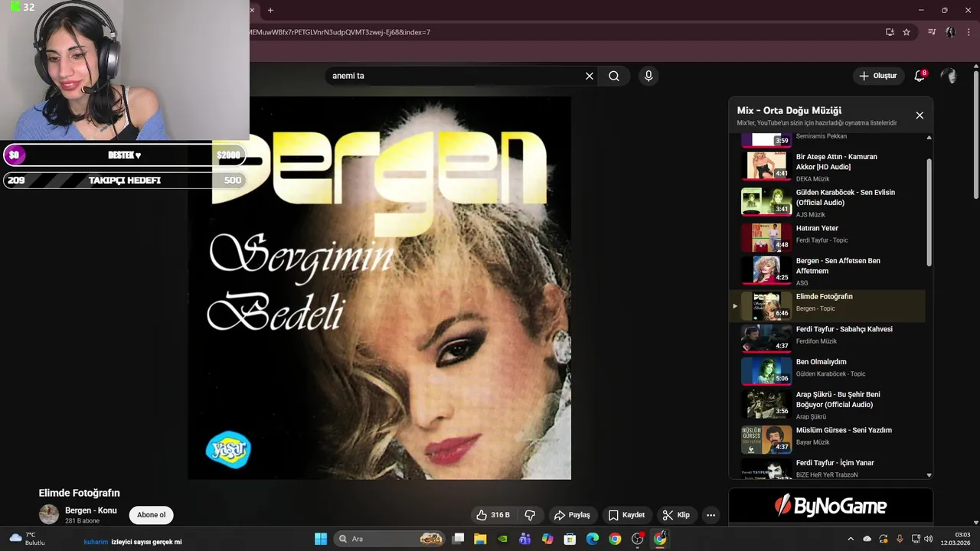Play Ben Olmalıydım by Gülden Karaböcek
Viewport: 980px width, 551px height.
point(832,371)
